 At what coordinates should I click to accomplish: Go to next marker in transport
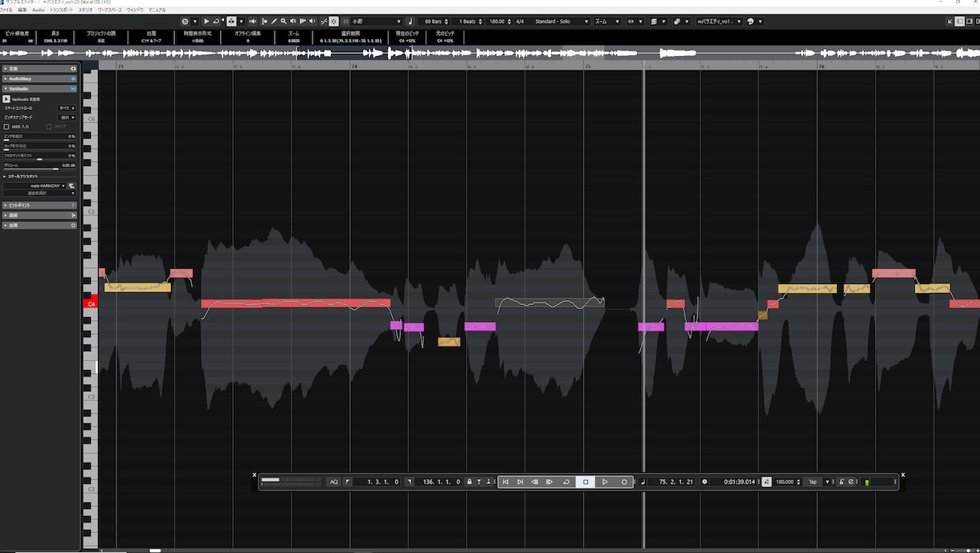520,482
